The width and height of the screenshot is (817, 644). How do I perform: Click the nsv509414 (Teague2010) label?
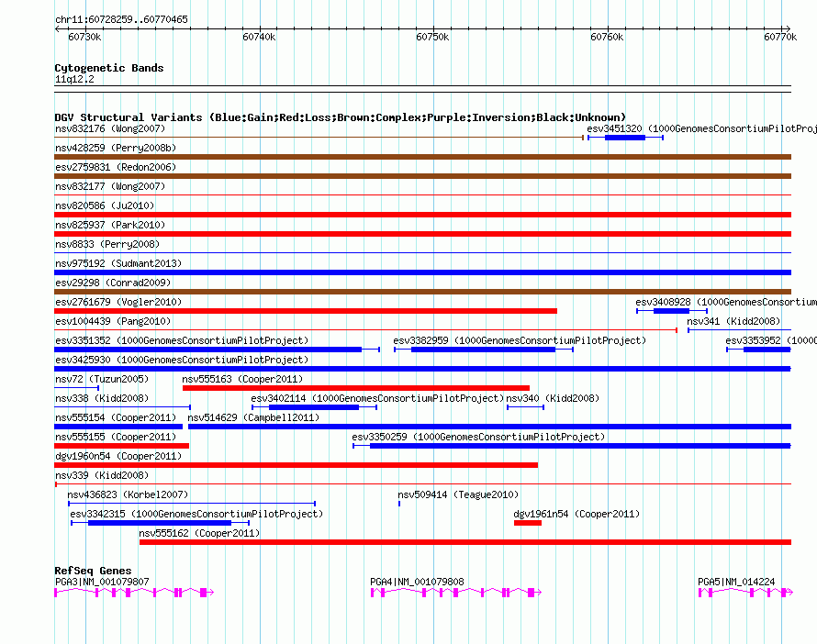pyautogui.click(x=458, y=494)
